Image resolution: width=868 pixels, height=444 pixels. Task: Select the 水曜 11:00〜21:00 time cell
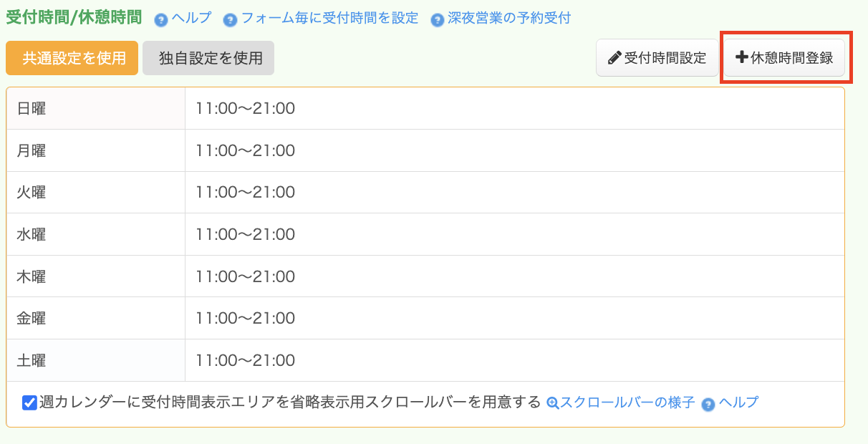(245, 234)
